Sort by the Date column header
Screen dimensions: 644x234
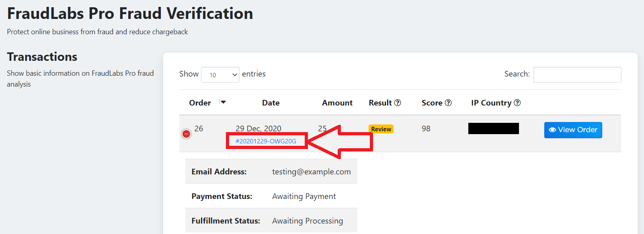(x=271, y=103)
